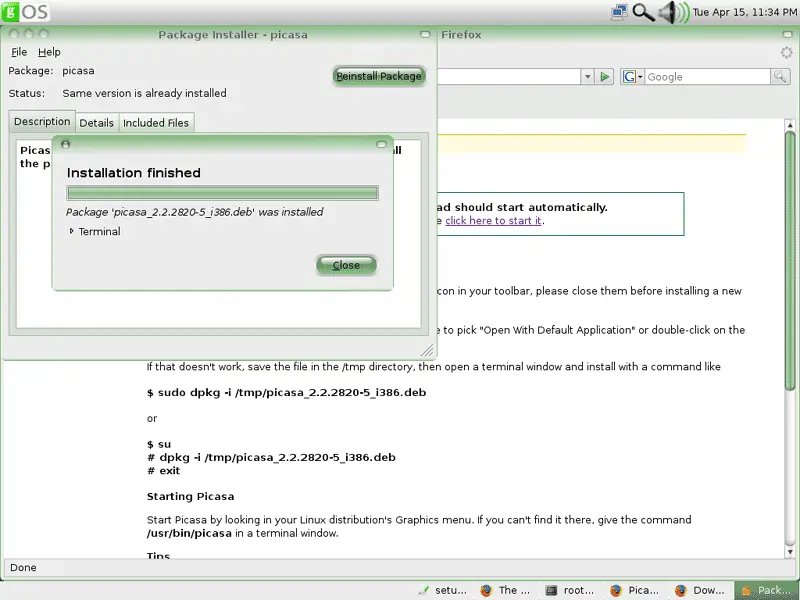This screenshot has width=800, height=600.
Task: Click the clock showing Tue Apr 15
Action: pos(744,12)
